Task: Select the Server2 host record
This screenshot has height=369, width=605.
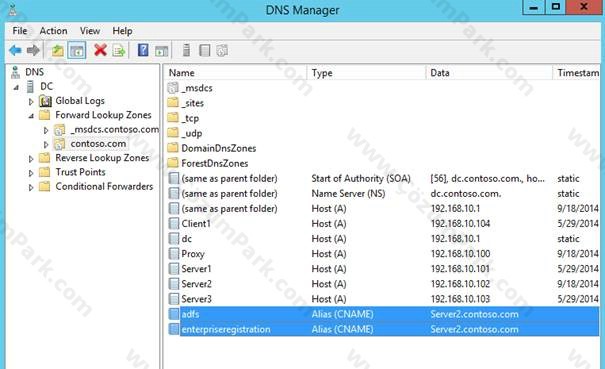Action: pyautogui.click(x=384, y=284)
